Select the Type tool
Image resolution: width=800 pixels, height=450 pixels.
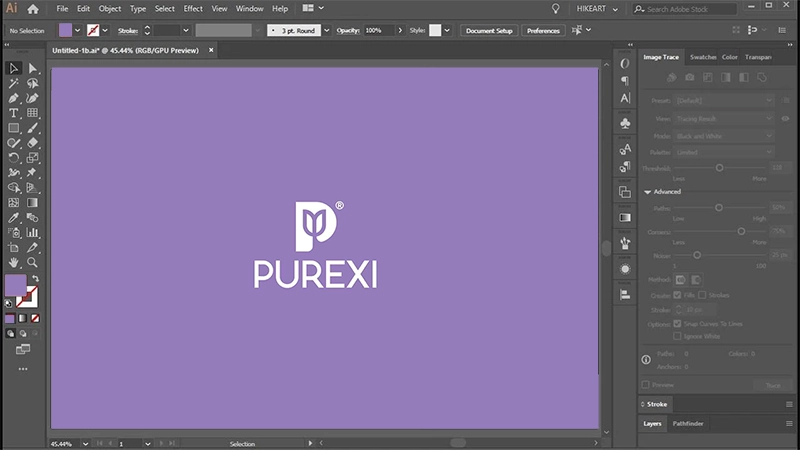point(14,113)
